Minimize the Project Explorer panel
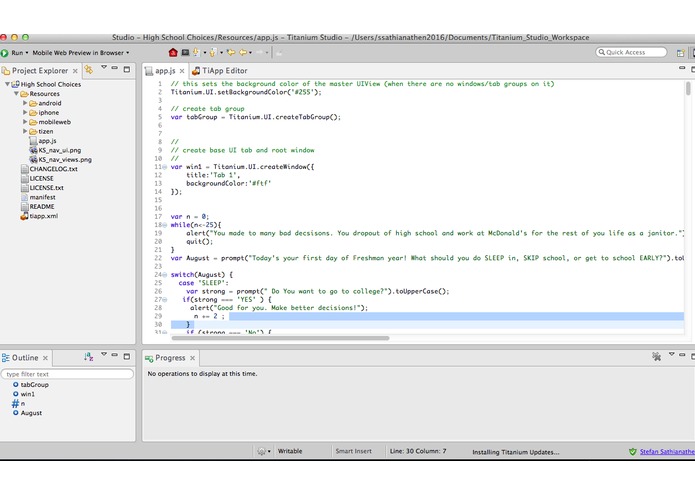The width and height of the screenshot is (695, 494). (115, 68)
